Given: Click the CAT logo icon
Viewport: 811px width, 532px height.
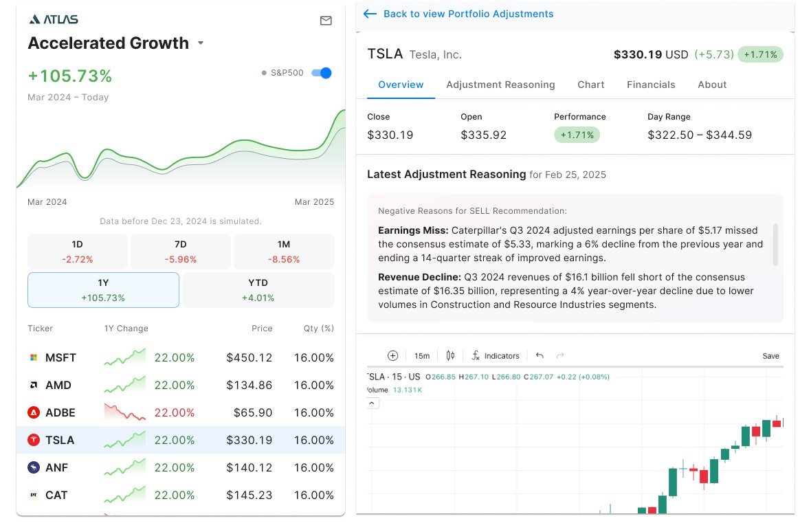Looking at the screenshot, I should pyautogui.click(x=34, y=495).
